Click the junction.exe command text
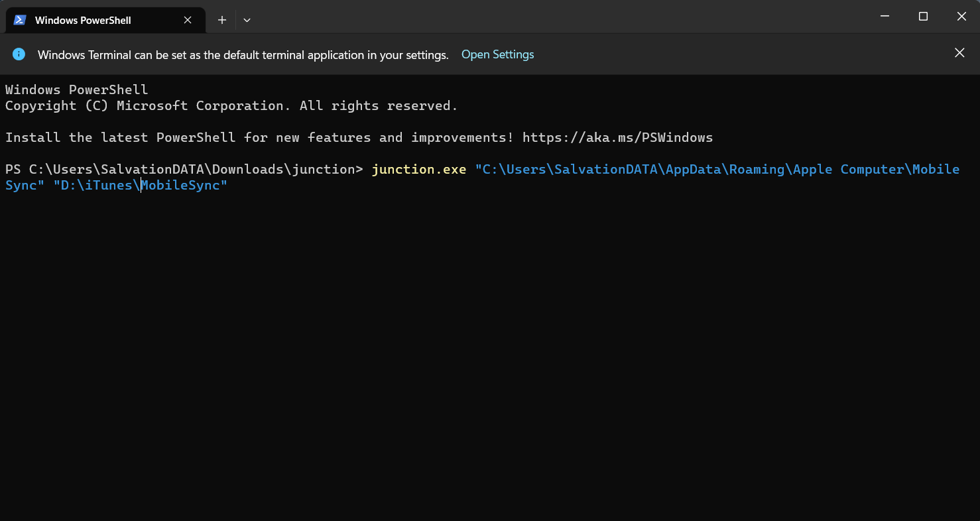The height and width of the screenshot is (521, 980). (x=419, y=169)
